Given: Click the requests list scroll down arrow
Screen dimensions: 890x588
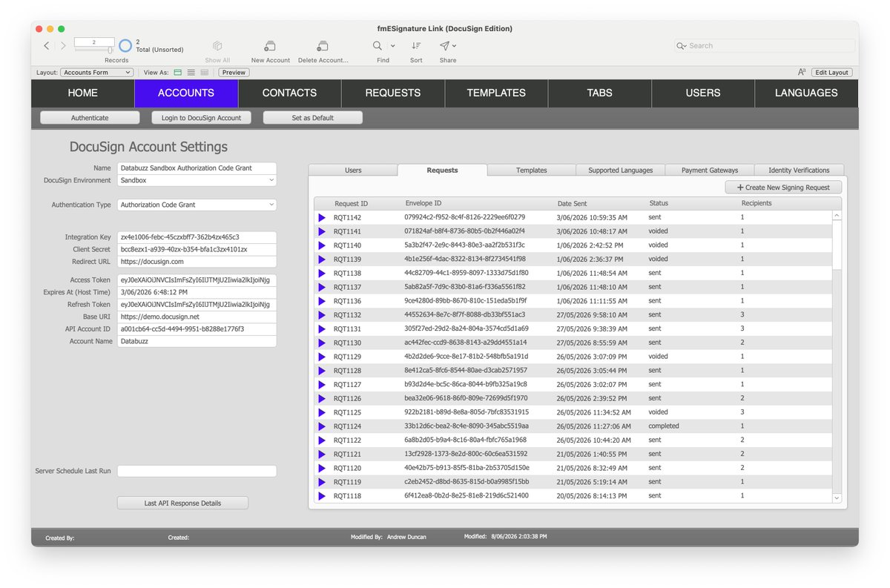Looking at the screenshot, I should [x=837, y=498].
